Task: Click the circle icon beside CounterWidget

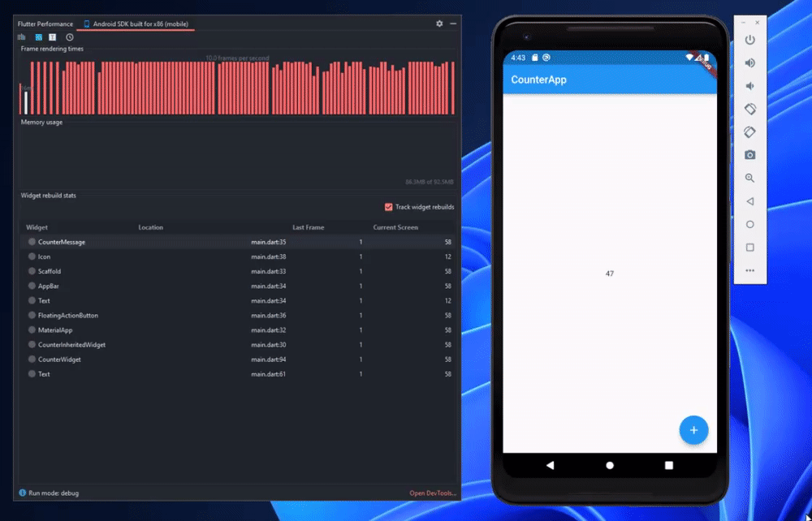Action: tap(32, 359)
